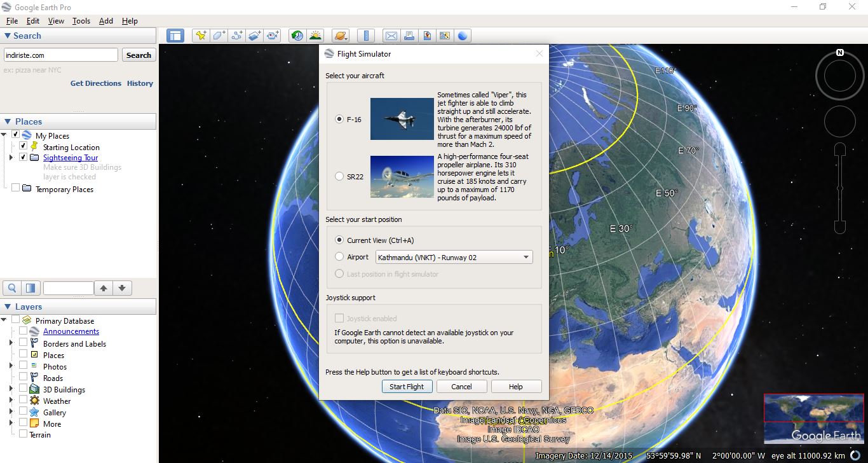
Task: Select the SR22 aircraft radio button
Action: (339, 176)
